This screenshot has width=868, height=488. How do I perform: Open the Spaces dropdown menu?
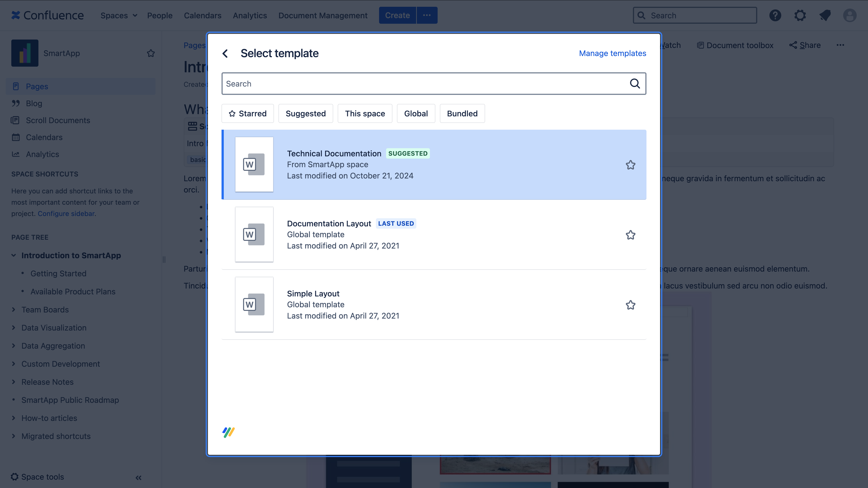[119, 16]
